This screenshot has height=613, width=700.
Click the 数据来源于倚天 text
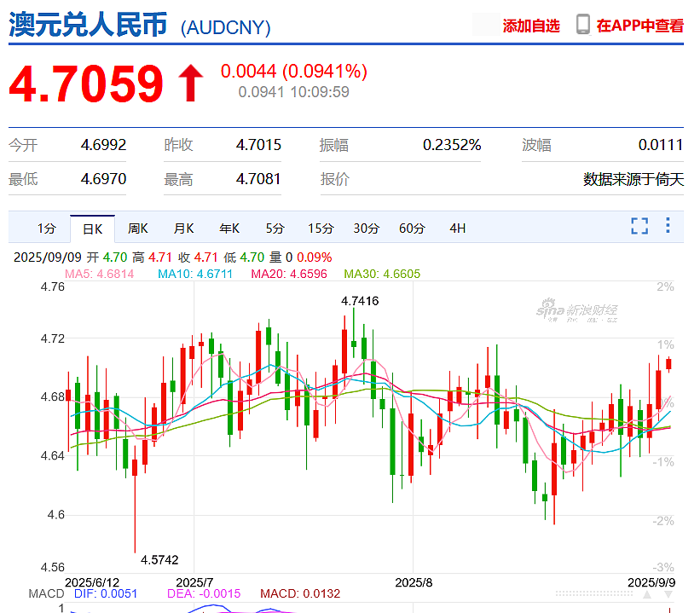[x=633, y=180]
